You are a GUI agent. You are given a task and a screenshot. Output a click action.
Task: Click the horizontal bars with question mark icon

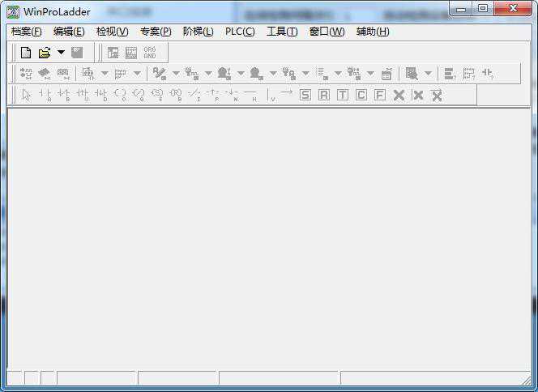[x=450, y=74]
